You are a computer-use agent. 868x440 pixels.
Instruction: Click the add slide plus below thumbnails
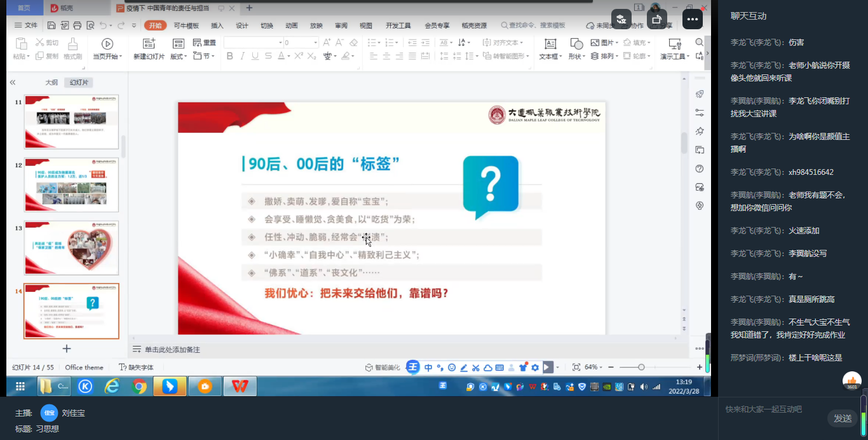[x=67, y=348]
